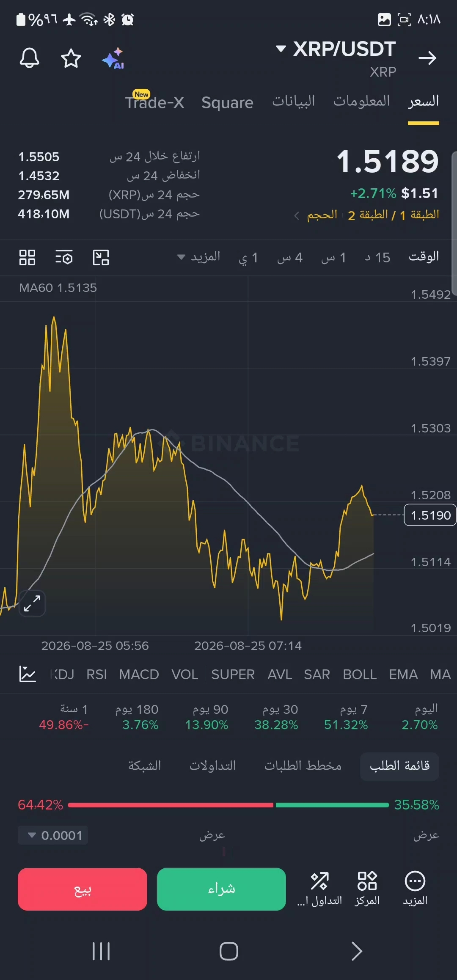The width and height of the screenshot is (457, 980).
Task: Open the 0.0001 price precision dropdown
Action: [53, 835]
